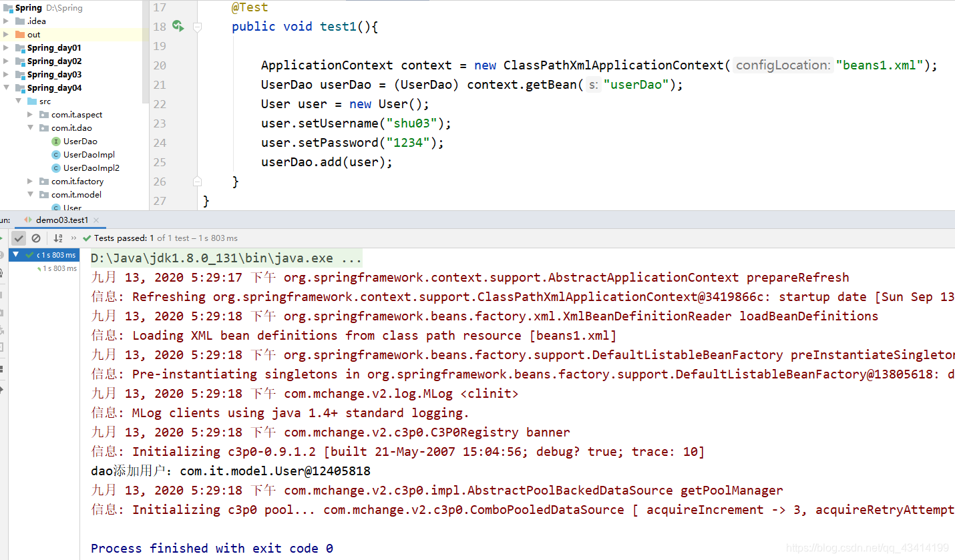Screen dimensions: 955x560
Task: Click the com.it.dao package icon
Action: click(44, 127)
